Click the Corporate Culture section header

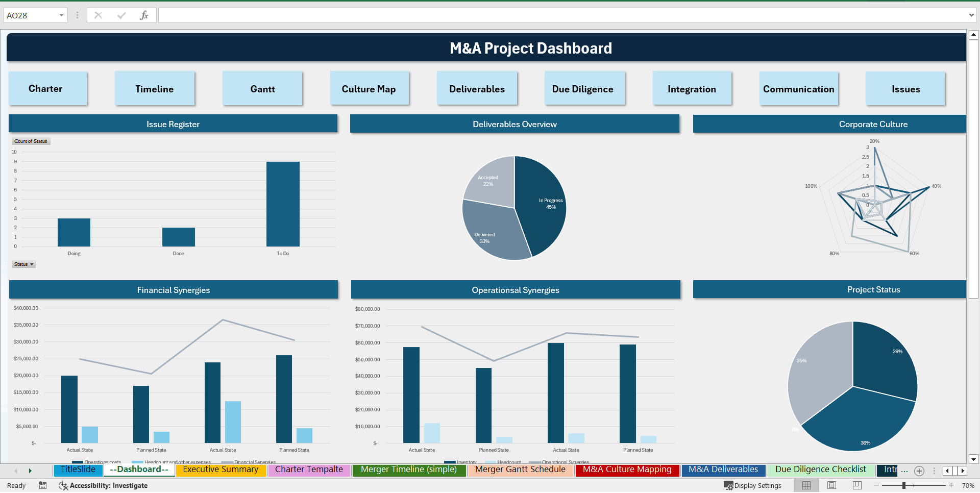tap(829, 124)
